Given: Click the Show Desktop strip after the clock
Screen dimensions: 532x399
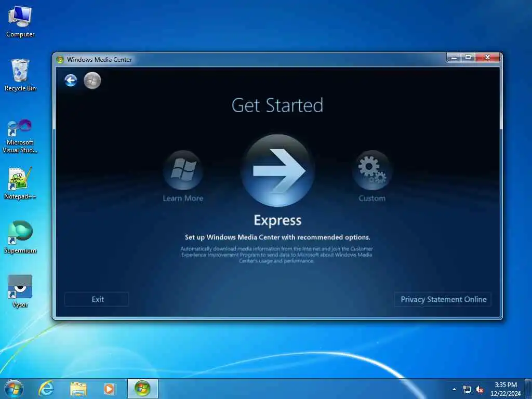Looking at the screenshot, I should (528, 389).
